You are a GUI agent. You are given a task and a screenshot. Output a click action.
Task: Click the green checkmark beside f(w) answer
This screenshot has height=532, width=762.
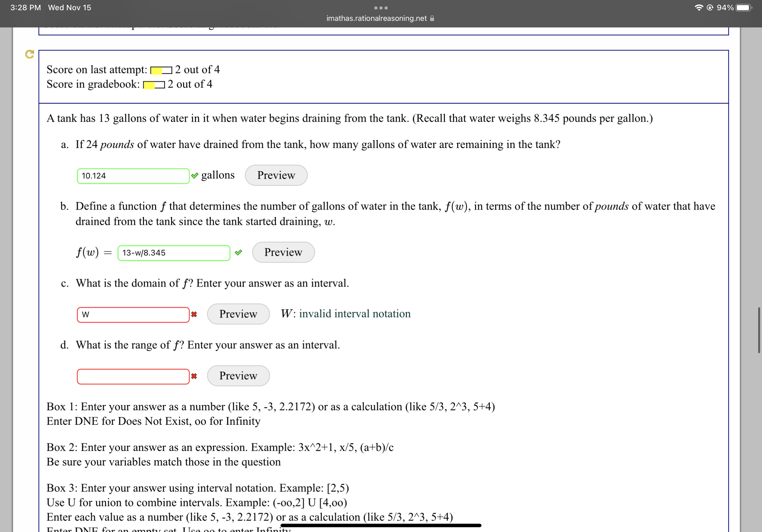click(239, 252)
